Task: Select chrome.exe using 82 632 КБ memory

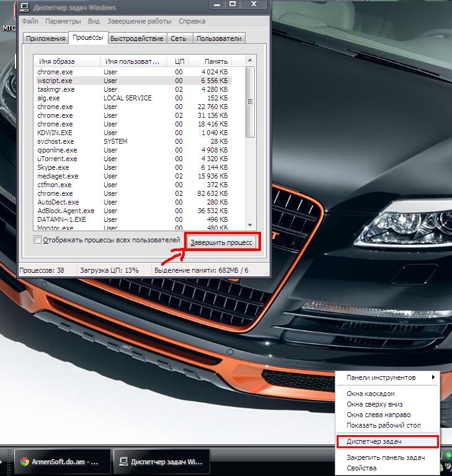Action: pos(133,193)
